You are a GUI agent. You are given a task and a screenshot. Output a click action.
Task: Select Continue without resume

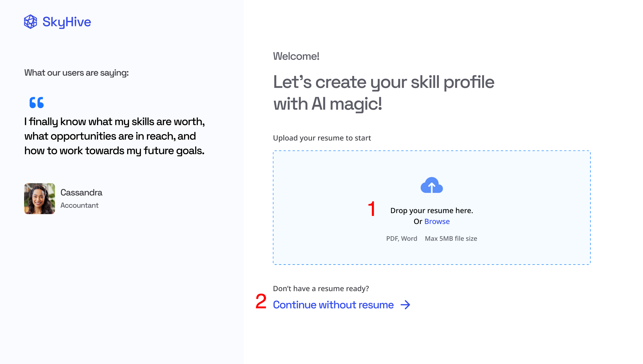333,305
